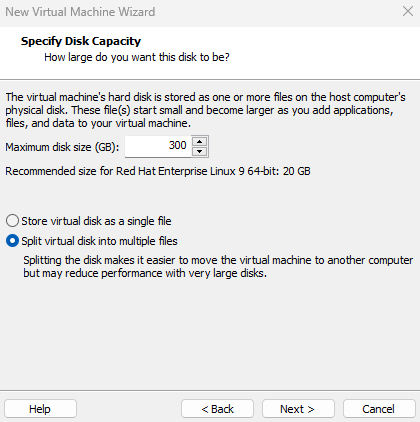420x422 pixels.
Task: Click the 'Splitting the disk' explanation text
Action: click(x=218, y=267)
